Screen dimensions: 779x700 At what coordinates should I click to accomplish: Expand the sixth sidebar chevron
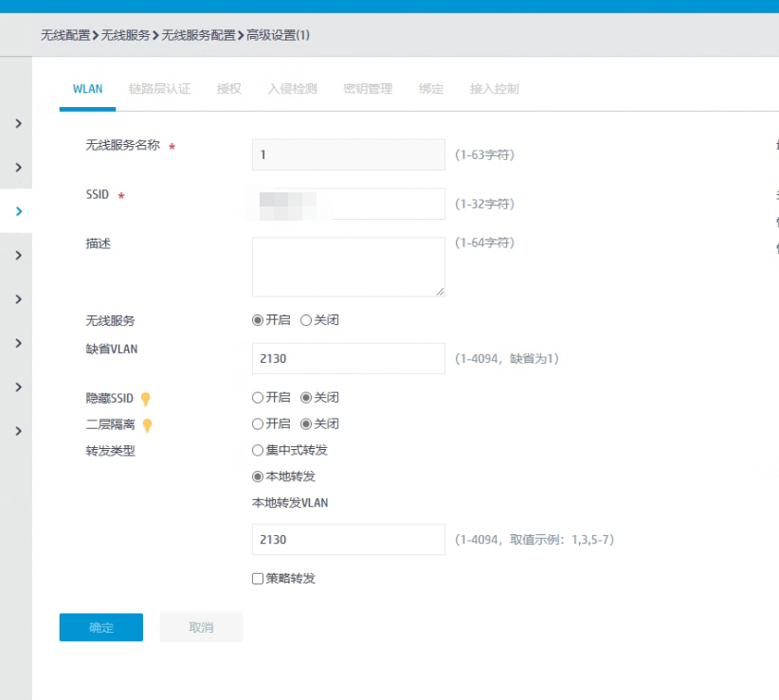18,343
